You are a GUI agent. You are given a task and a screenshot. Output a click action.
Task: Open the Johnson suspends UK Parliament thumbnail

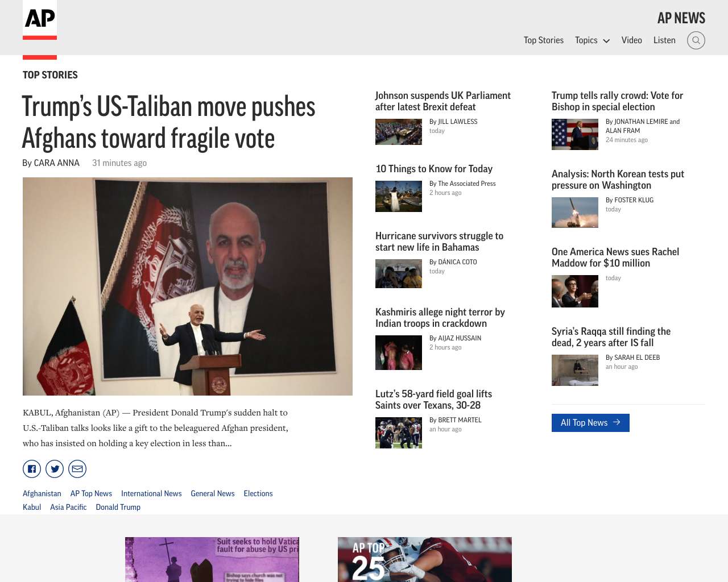click(399, 132)
